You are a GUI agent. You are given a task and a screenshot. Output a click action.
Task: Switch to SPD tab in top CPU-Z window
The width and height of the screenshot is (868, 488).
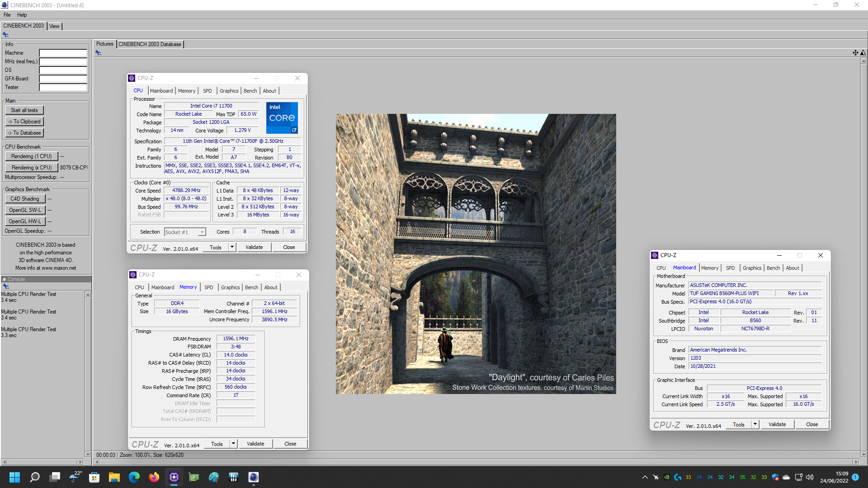point(207,91)
